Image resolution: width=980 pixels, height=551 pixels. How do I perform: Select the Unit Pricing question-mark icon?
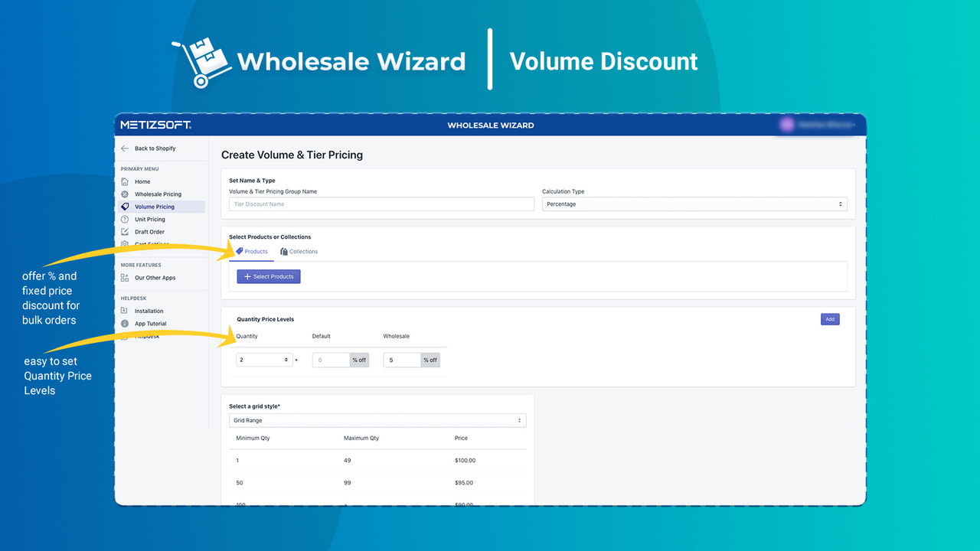pyautogui.click(x=125, y=220)
